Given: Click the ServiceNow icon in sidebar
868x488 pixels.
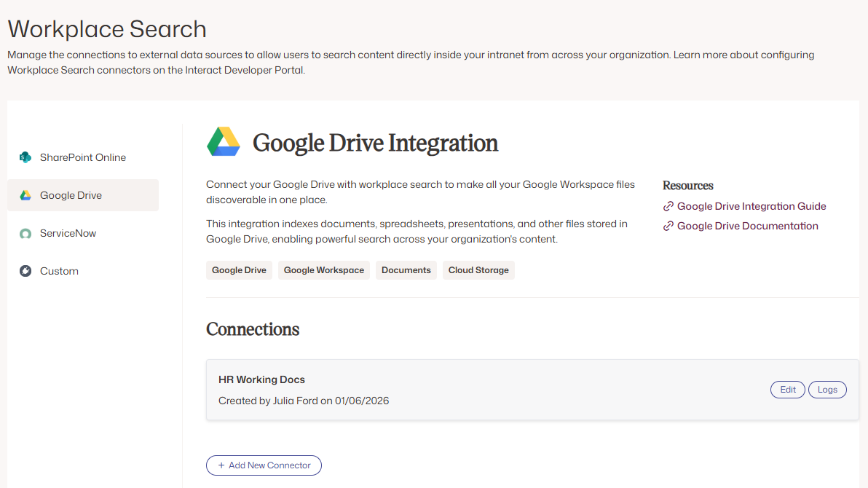Looking at the screenshot, I should pyautogui.click(x=25, y=233).
